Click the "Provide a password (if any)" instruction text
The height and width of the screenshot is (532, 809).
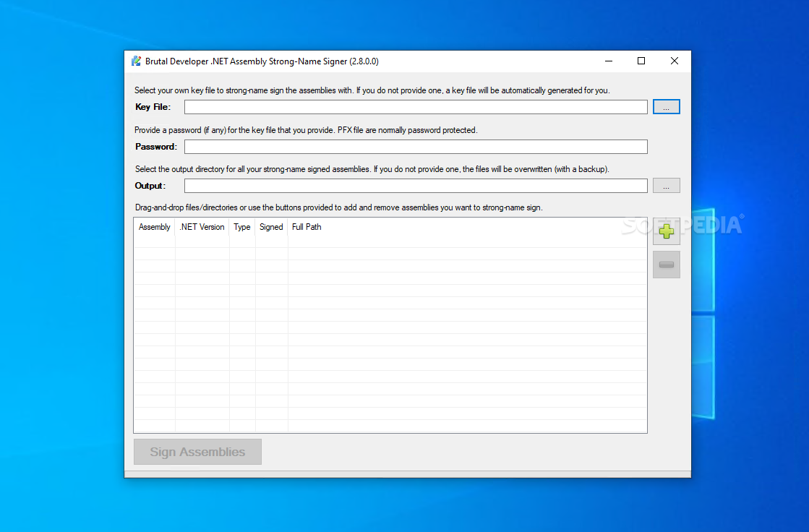point(306,130)
